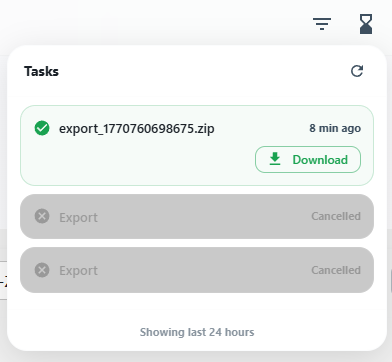
Task: Click the Export label in first cancelled row
Action: [78, 217]
